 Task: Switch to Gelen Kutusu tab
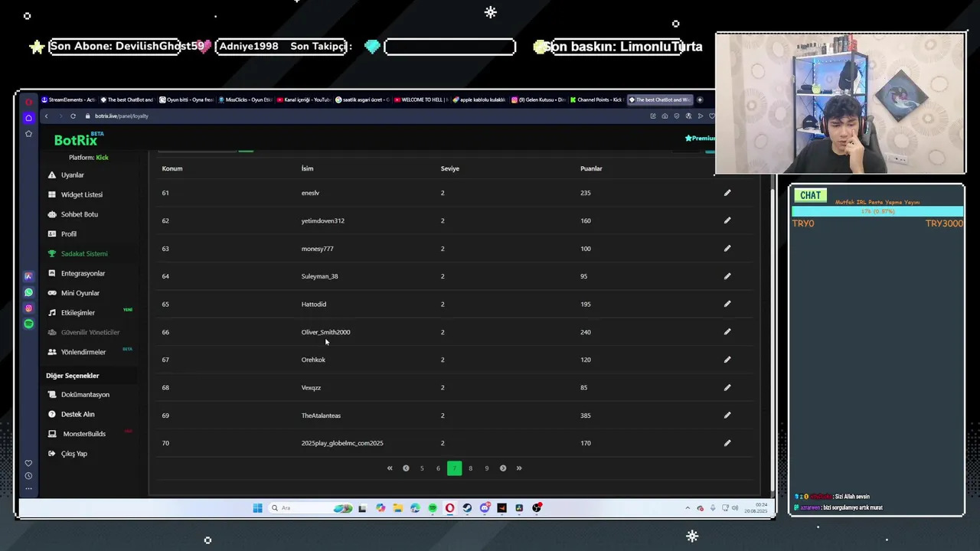[x=538, y=99]
